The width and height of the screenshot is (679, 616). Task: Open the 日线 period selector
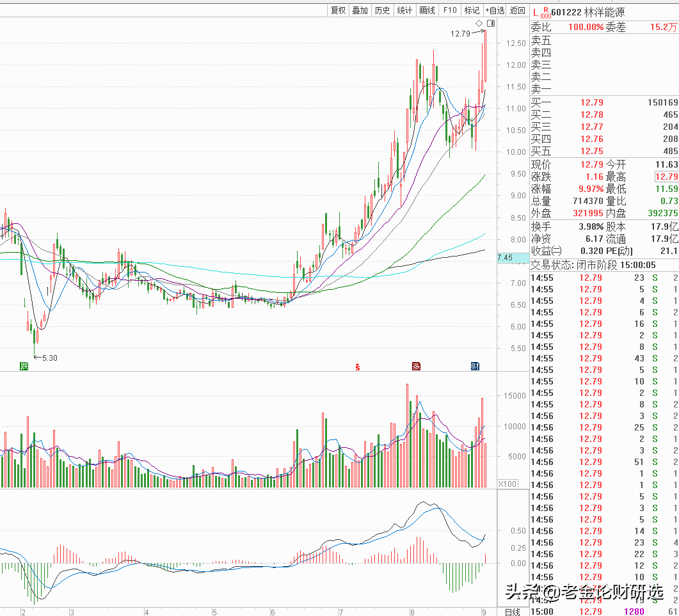tap(513, 612)
